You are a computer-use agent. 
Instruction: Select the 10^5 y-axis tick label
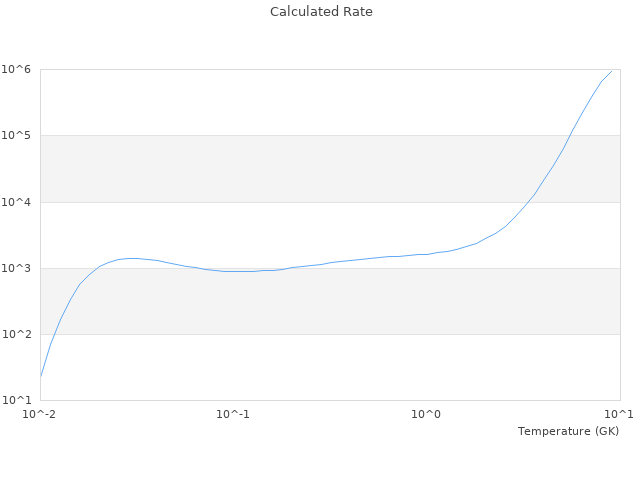[17, 135]
